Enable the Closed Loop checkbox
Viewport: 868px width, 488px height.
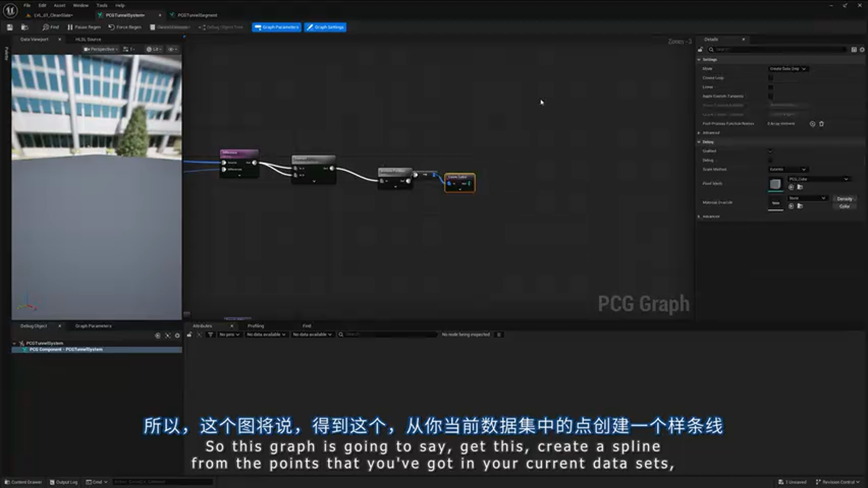[x=770, y=78]
